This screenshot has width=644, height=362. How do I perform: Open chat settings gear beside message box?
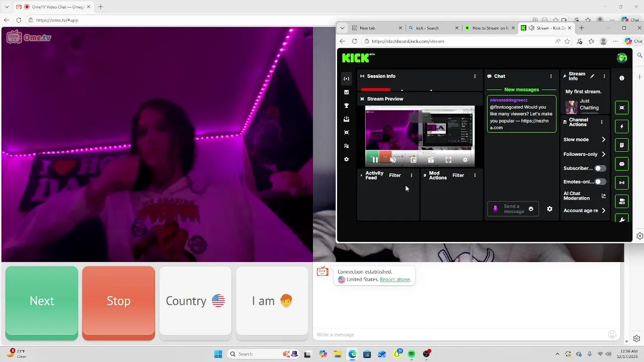click(x=549, y=209)
